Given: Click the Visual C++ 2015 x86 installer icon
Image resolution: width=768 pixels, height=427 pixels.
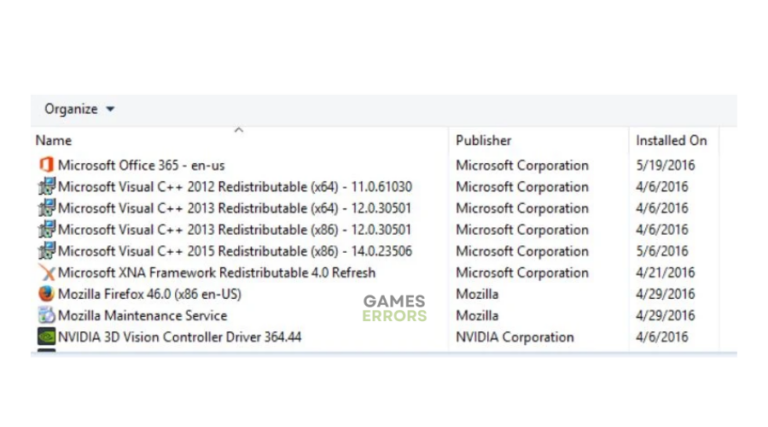Looking at the screenshot, I should (x=46, y=251).
